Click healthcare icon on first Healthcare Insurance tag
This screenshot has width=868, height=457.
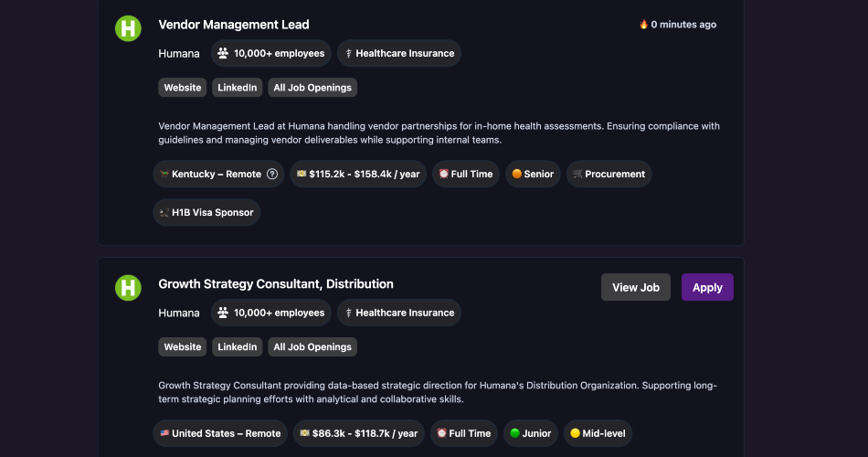coord(349,54)
